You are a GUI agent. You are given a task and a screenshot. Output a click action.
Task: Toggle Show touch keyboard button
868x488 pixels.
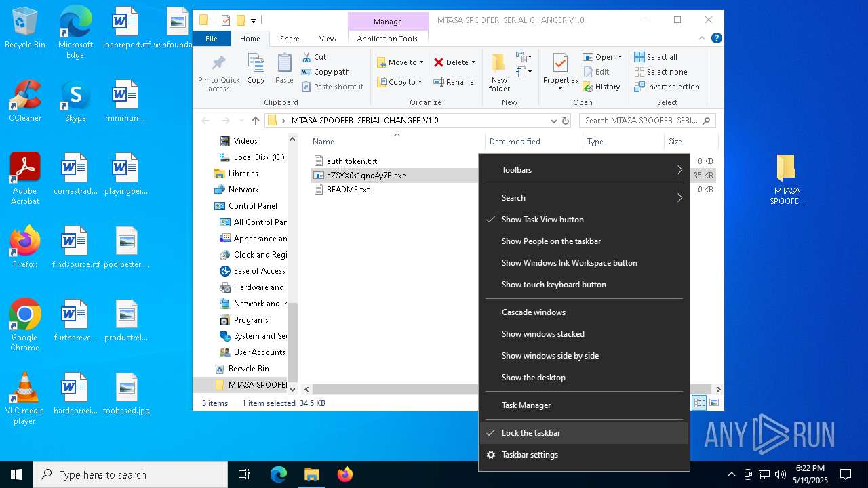tap(584, 285)
